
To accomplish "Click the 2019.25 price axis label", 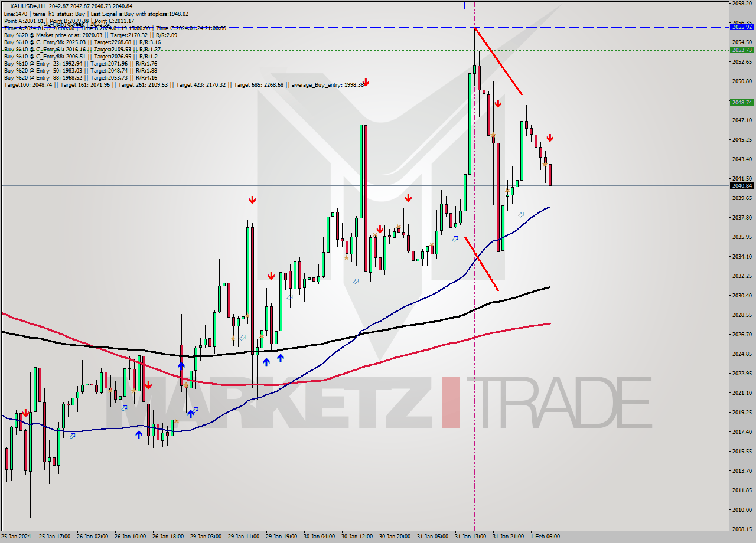I will click(x=742, y=412).
